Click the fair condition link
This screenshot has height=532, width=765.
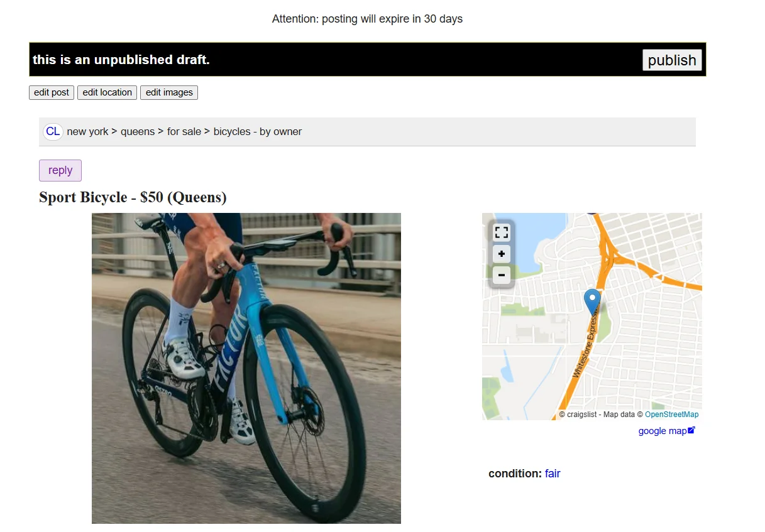(552, 473)
